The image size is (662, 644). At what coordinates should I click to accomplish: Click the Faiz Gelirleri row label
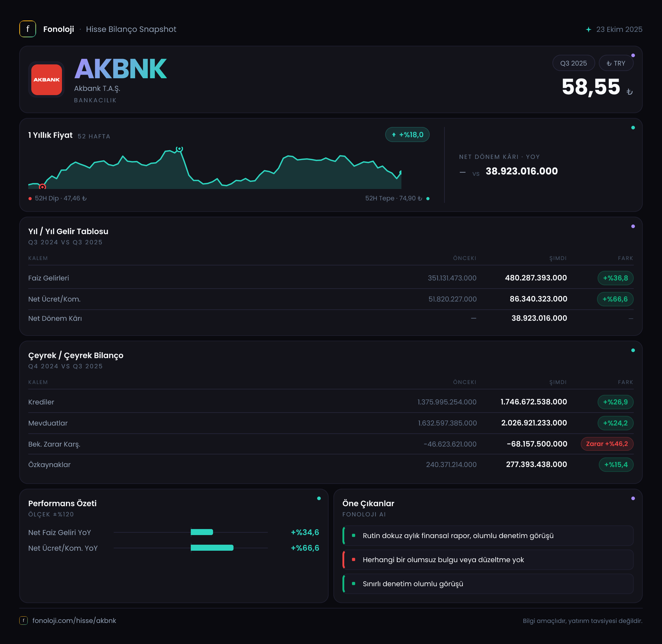point(49,278)
